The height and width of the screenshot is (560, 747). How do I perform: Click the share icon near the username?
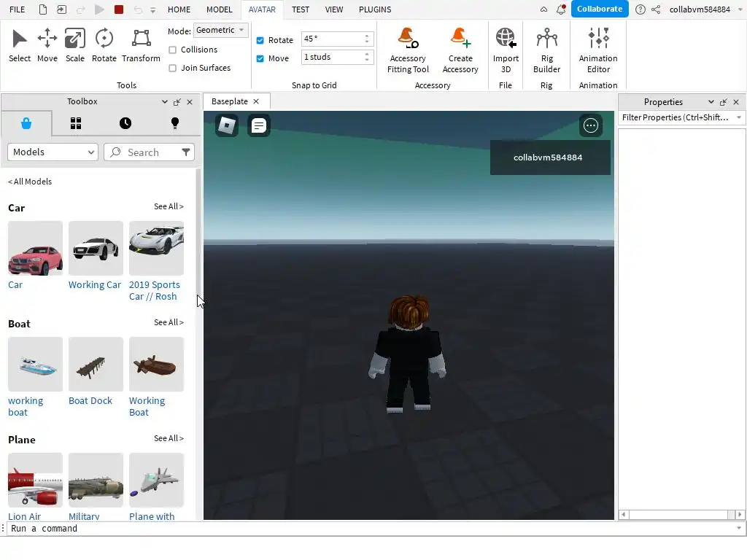coord(656,9)
